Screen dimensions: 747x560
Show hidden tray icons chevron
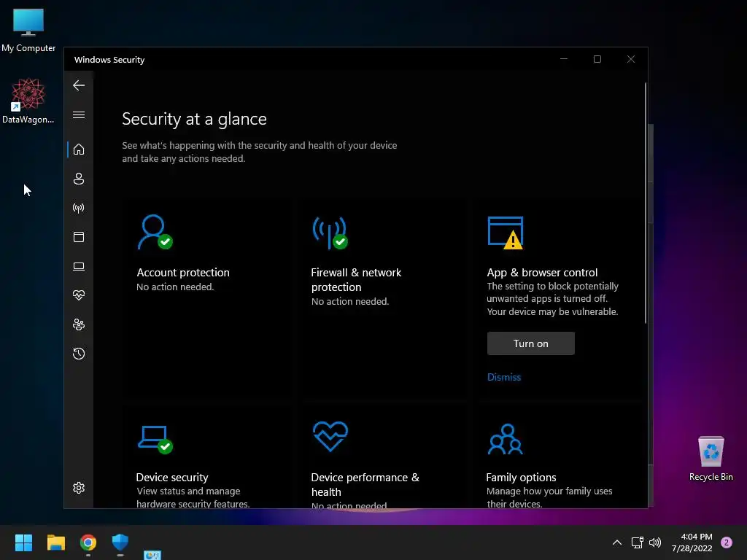(617, 542)
